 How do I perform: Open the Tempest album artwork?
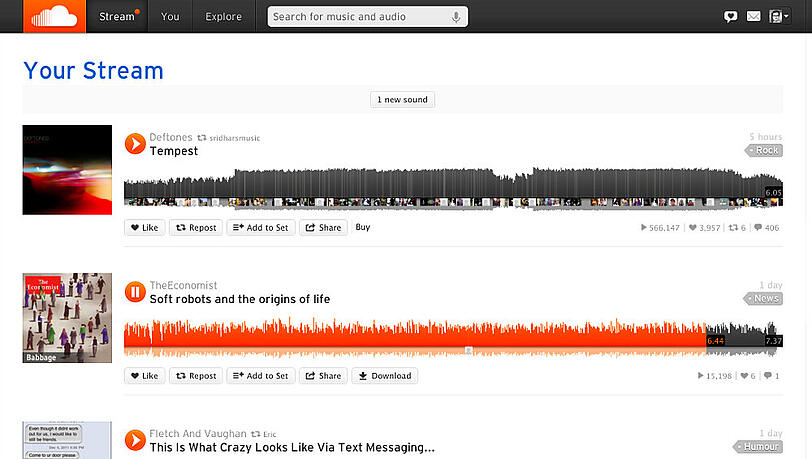click(67, 170)
